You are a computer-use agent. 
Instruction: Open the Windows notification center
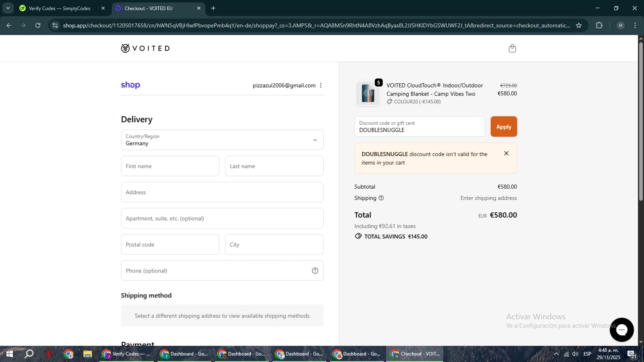pos(632,354)
